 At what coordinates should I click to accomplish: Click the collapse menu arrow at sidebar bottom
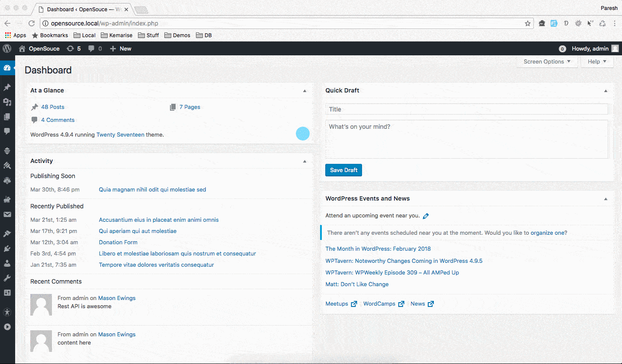(7, 327)
